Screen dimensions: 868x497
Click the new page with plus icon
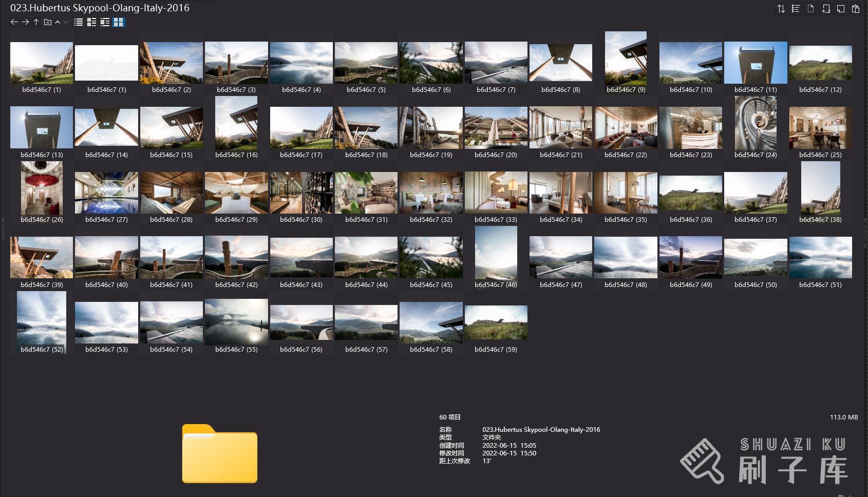[x=825, y=9]
